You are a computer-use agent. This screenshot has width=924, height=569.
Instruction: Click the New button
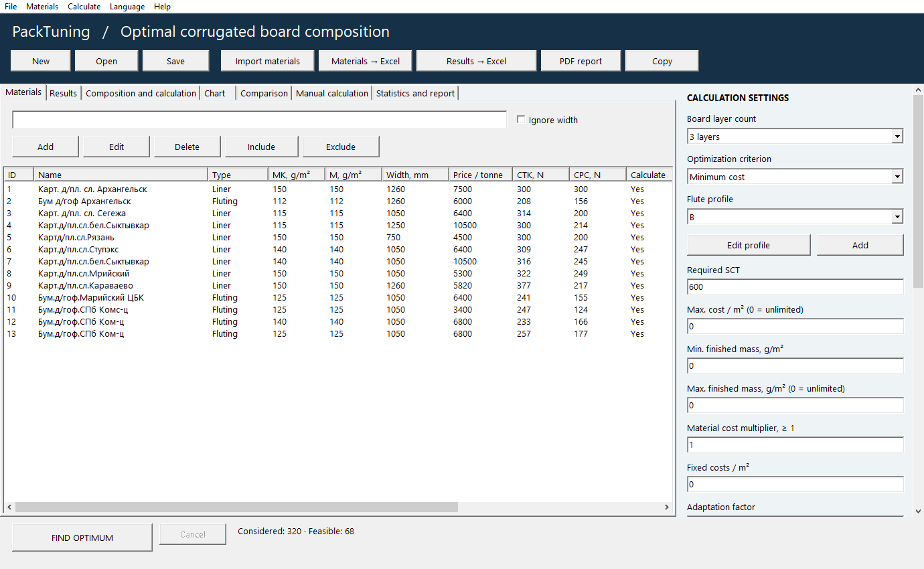[x=41, y=61]
